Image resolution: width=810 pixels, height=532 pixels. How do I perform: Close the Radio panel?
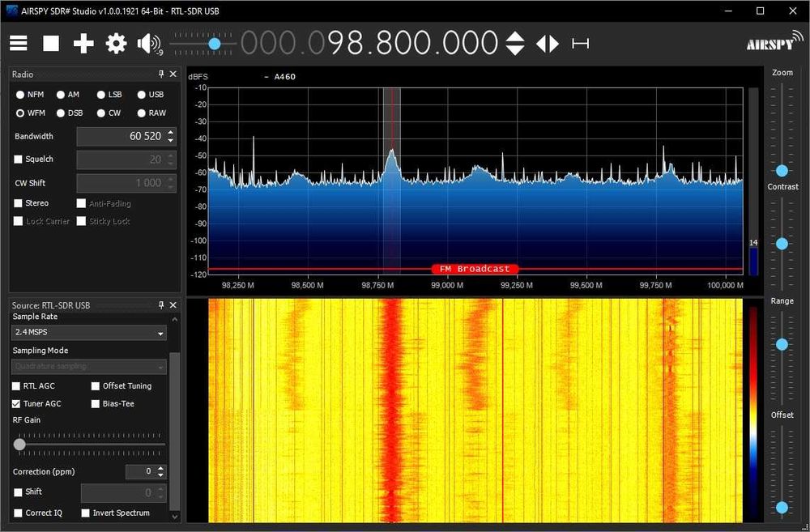tap(173, 74)
